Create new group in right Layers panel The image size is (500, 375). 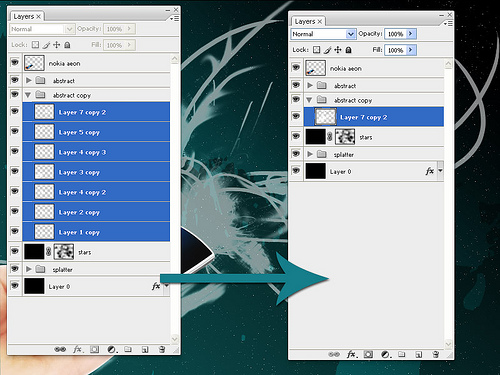click(x=402, y=354)
